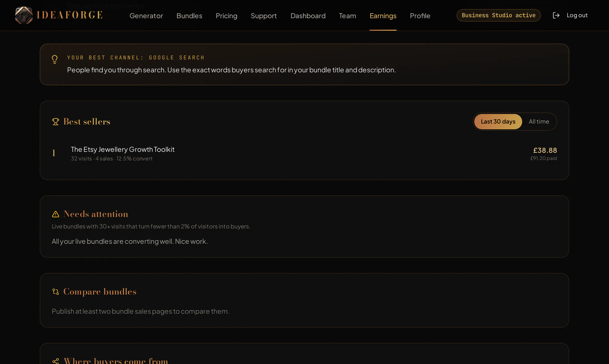Screen dimensions: 609x364
Task: Click 'All your live bundles are converting well' text
Action: (130, 241)
